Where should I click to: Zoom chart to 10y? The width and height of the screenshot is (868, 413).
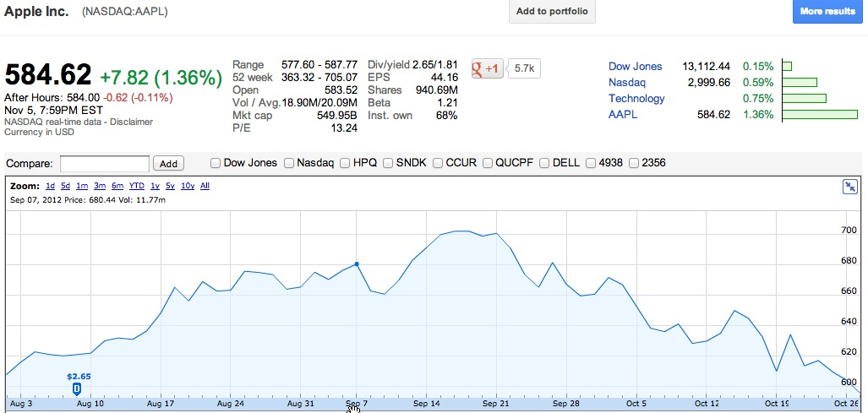[188, 187]
